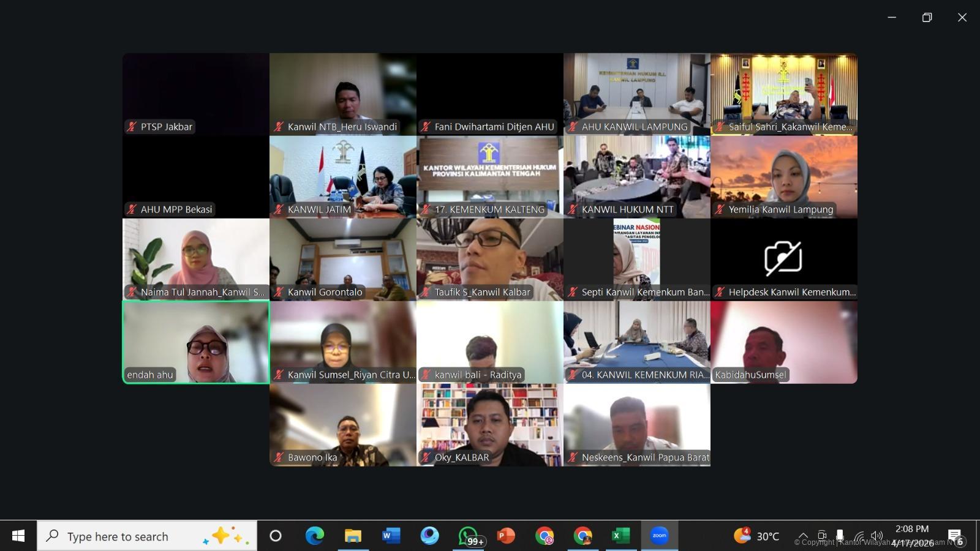
Task: Click the Type here to search box
Action: tap(147, 536)
